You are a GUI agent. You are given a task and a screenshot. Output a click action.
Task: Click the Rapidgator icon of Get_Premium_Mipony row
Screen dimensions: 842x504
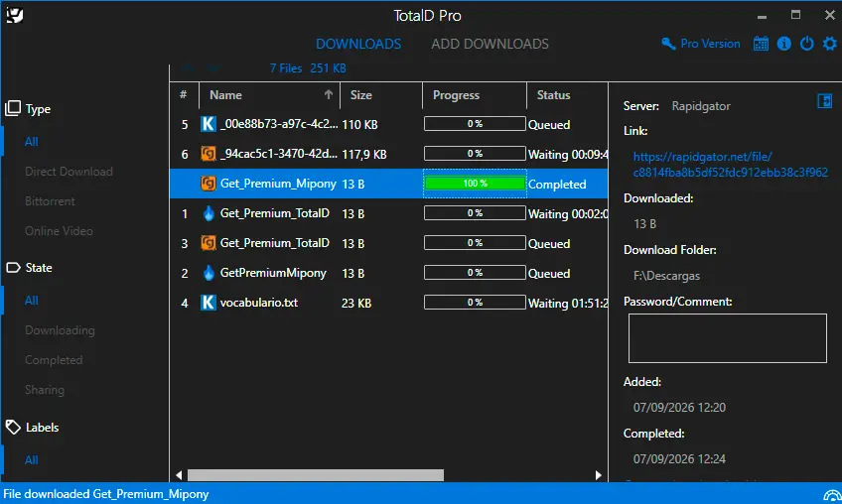[x=209, y=184]
